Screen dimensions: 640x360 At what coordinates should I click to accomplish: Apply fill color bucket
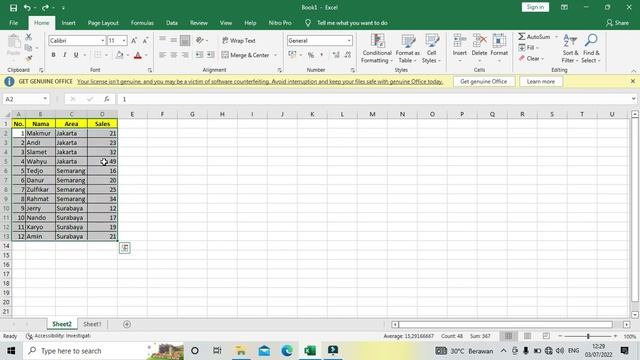click(120, 55)
